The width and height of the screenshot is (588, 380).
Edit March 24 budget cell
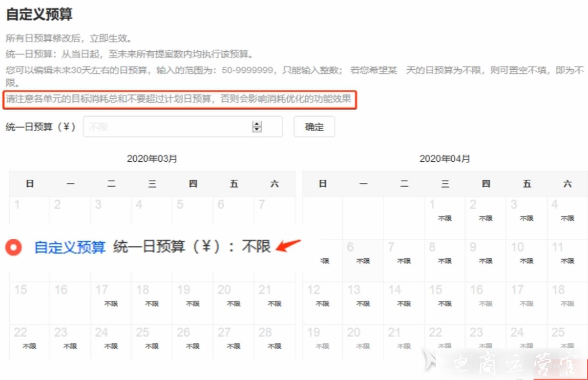[111, 342]
